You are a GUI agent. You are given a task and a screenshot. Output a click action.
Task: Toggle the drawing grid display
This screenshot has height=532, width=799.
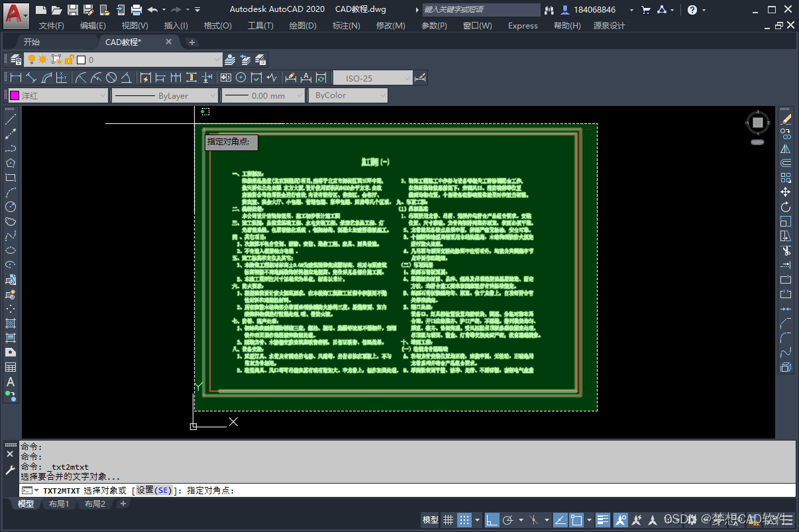coord(449,519)
